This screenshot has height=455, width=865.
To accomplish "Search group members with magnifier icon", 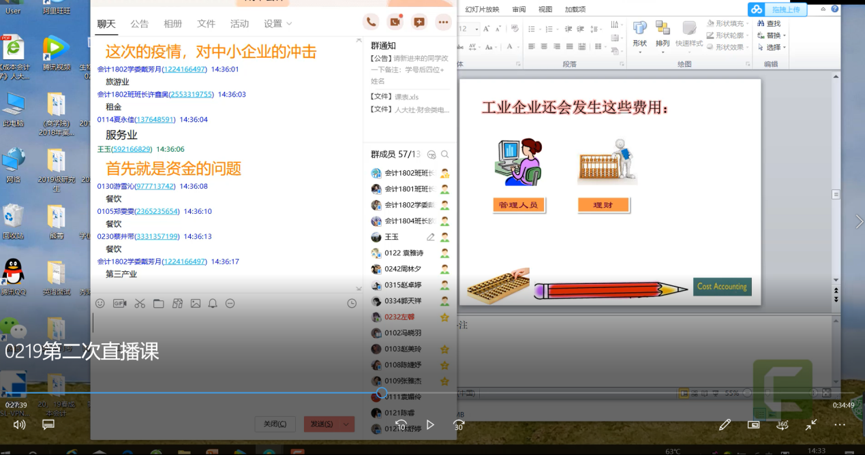I will pyautogui.click(x=445, y=155).
